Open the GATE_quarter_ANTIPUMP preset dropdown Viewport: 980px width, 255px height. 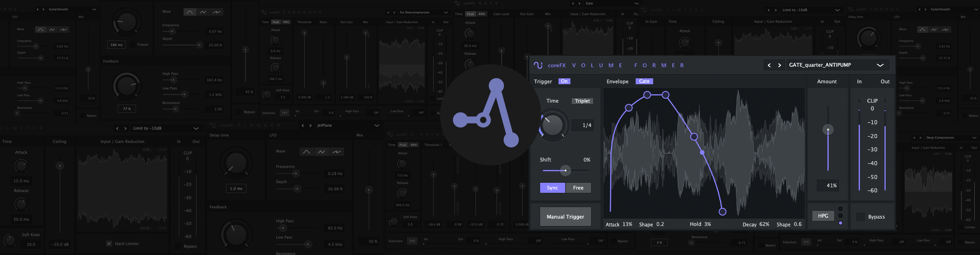(x=880, y=65)
